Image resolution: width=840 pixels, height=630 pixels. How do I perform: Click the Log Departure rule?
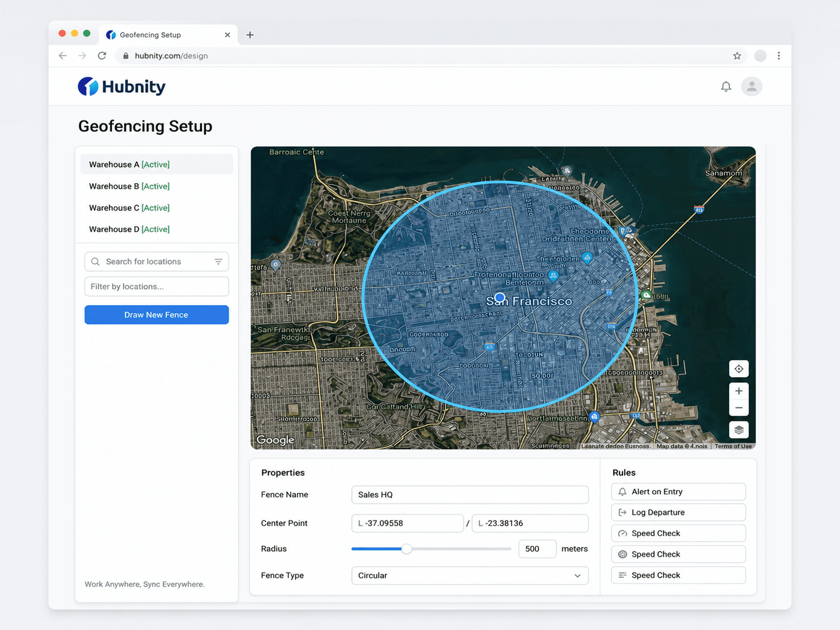tap(678, 513)
